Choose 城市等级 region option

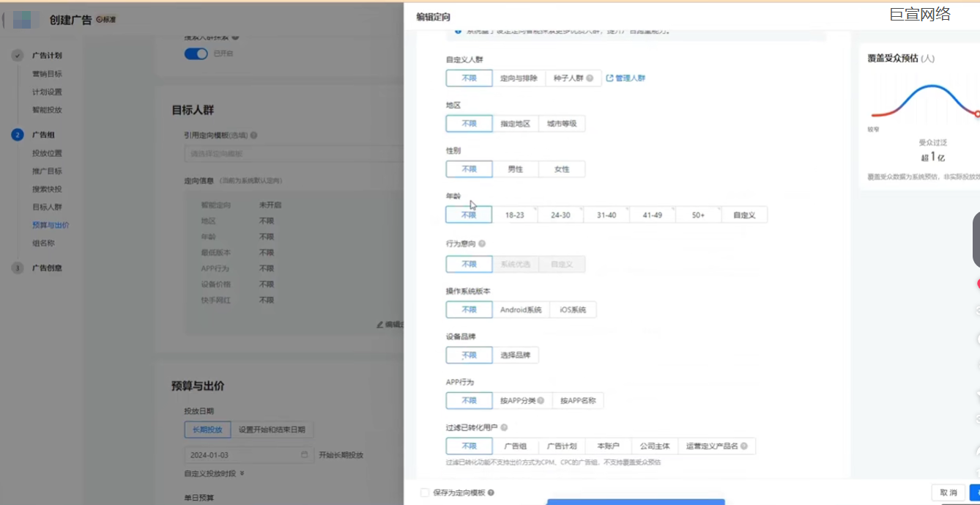click(x=562, y=124)
